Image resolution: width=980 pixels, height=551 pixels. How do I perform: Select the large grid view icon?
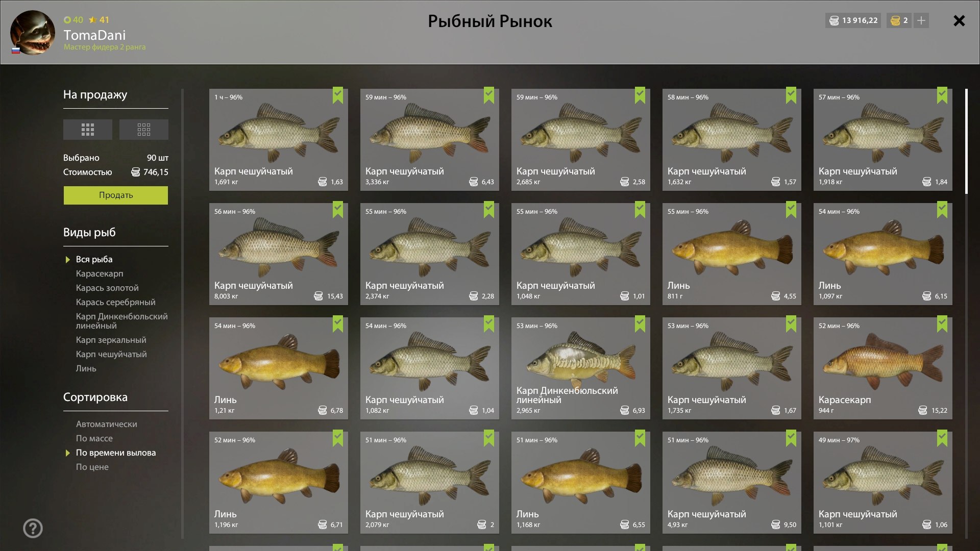[x=87, y=130]
